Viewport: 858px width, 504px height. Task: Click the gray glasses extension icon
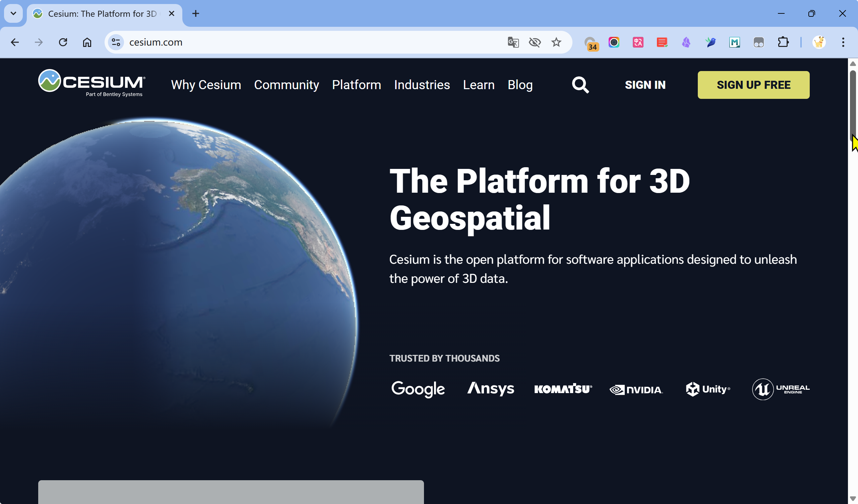[758, 42]
